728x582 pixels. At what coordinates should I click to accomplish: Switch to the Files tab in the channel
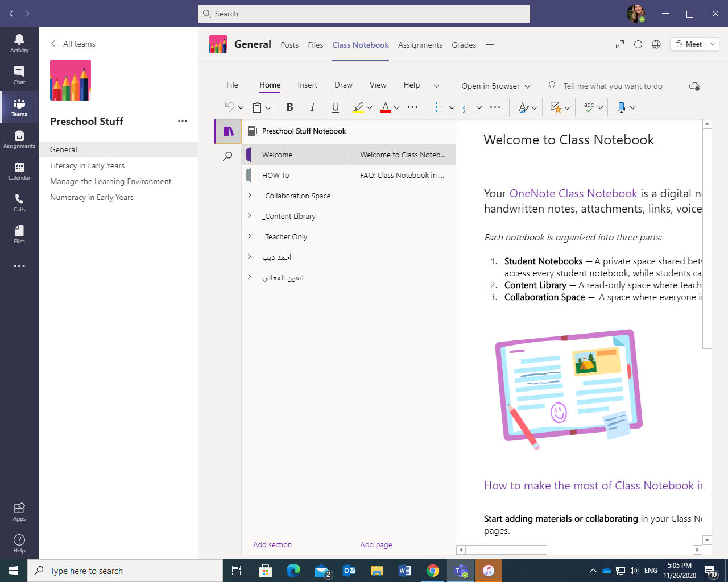(x=316, y=45)
